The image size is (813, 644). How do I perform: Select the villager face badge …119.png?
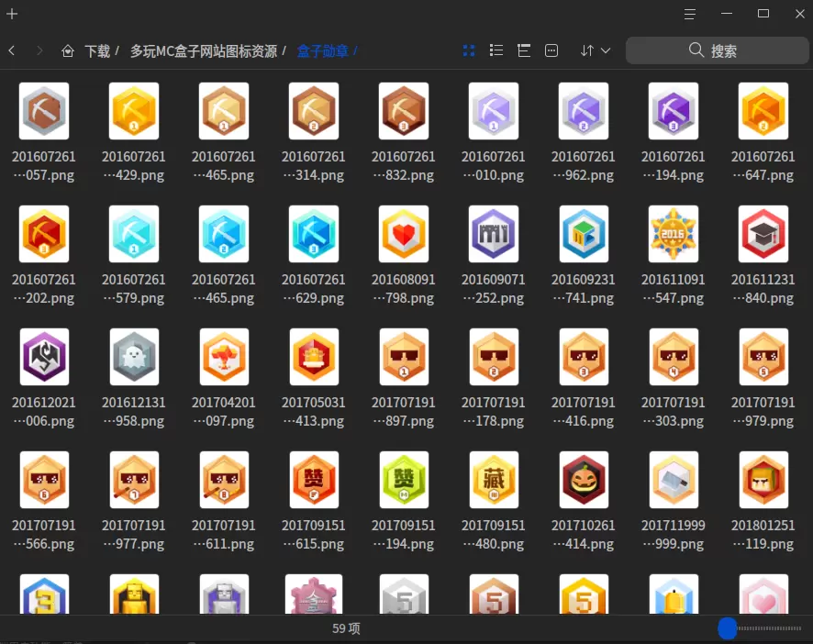(763, 480)
